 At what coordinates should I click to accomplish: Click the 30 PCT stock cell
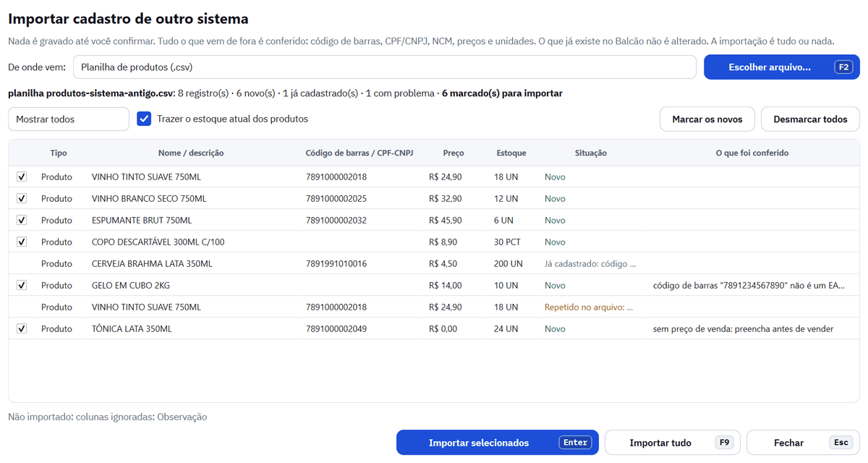pyautogui.click(x=509, y=242)
